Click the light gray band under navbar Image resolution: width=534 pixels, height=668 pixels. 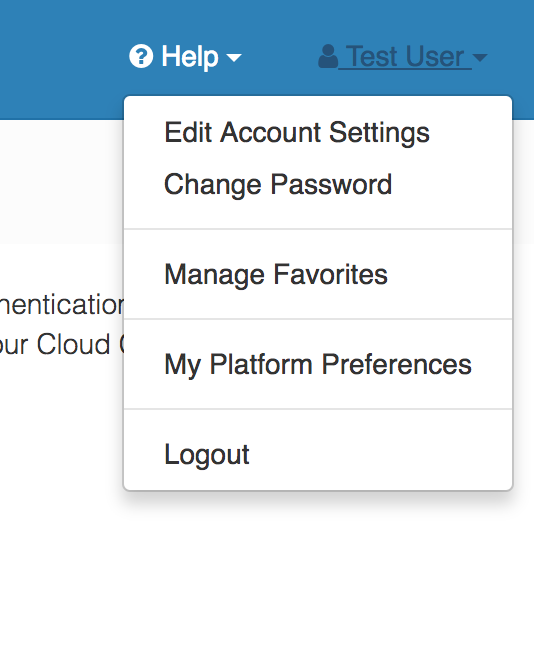tap(61, 181)
